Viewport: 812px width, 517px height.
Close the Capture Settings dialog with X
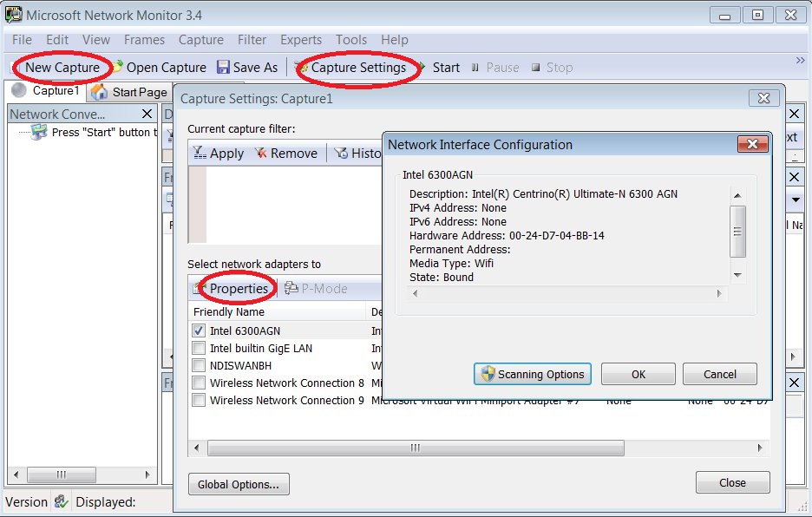pos(763,98)
